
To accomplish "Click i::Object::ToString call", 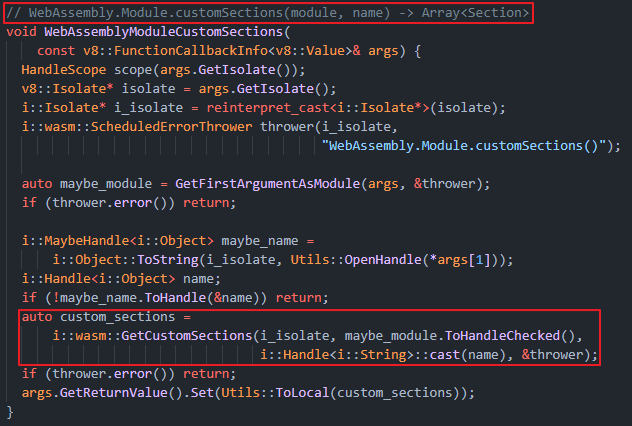I will (x=125, y=260).
